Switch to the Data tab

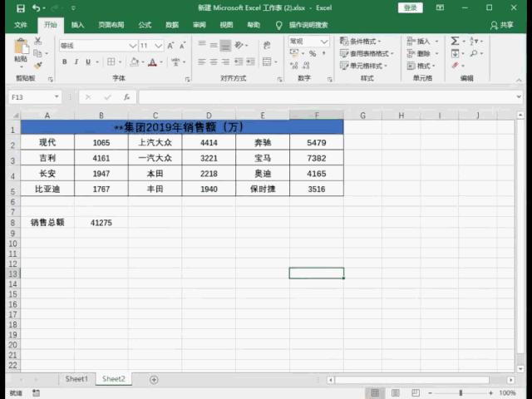point(172,25)
